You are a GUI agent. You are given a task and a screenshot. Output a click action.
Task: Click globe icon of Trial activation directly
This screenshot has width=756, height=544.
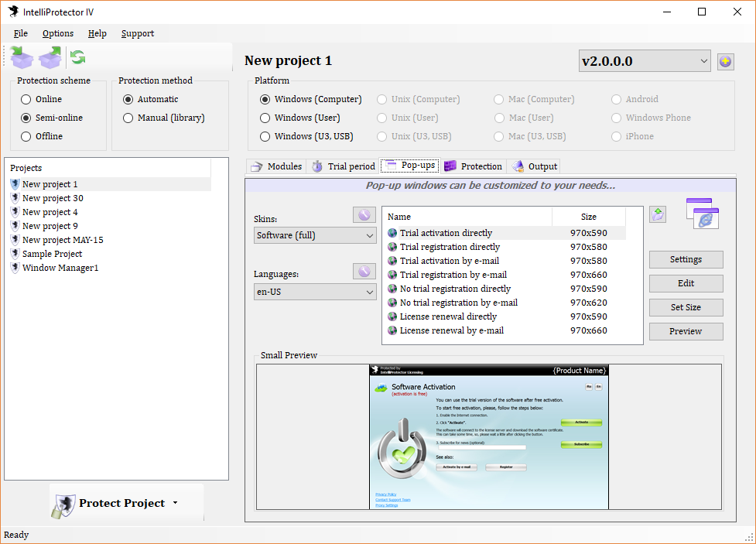pyautogui.click(x=392, y=233)
